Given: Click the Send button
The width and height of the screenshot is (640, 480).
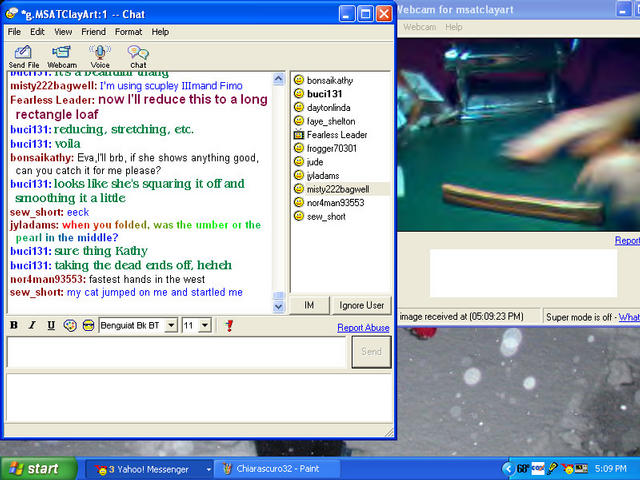Looking at the screenshot, I should click(371, 351).
